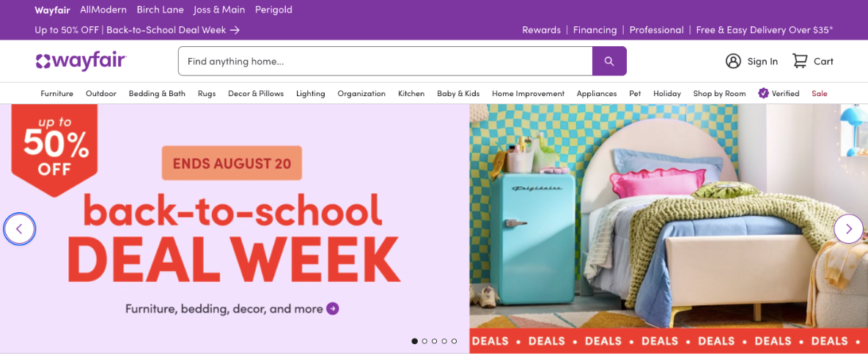Screen dimensions: 868x356
Task: Open the Bedding & Bath category menu
Action: point(157,94)
